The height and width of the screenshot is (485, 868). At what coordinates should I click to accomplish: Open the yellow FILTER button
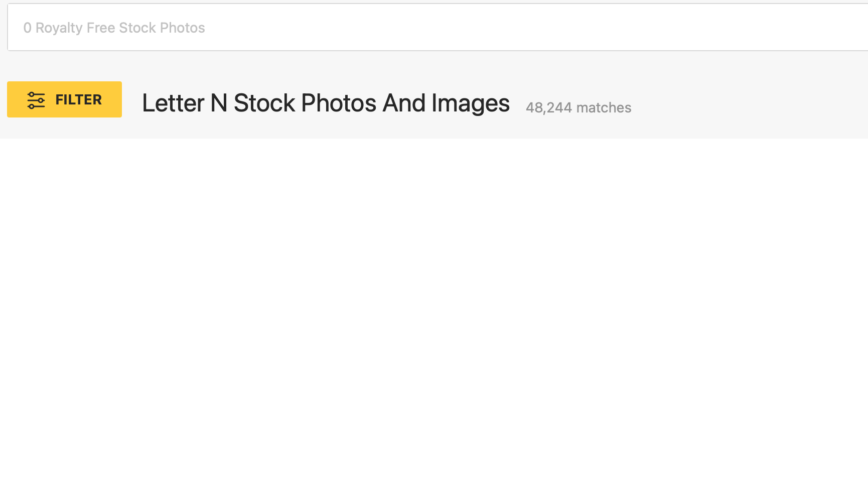64,99
